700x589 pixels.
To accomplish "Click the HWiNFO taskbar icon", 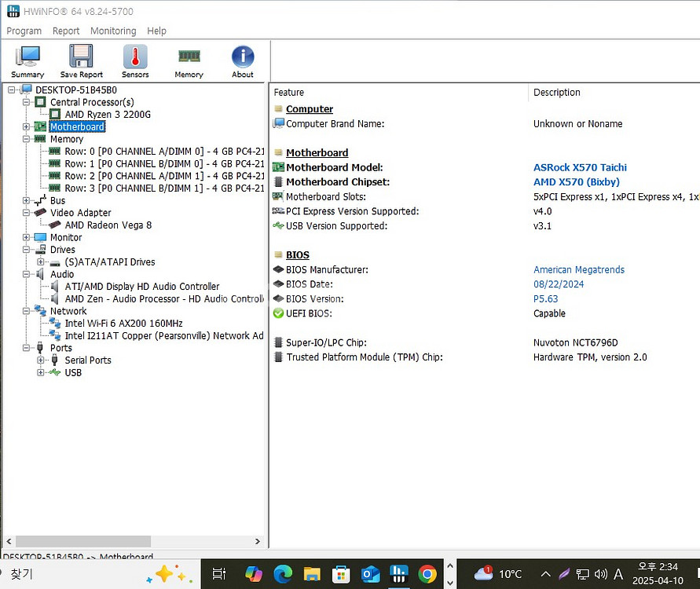I will pos(398,574).
